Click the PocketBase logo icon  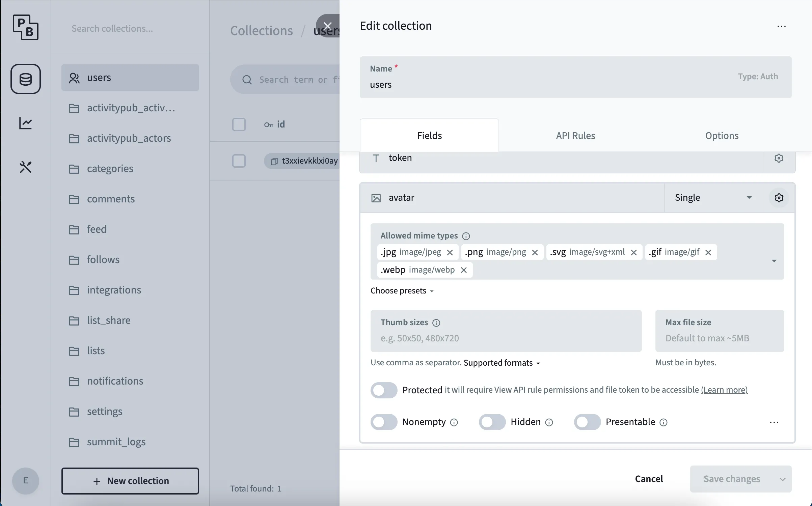click(x=26, y=27)
